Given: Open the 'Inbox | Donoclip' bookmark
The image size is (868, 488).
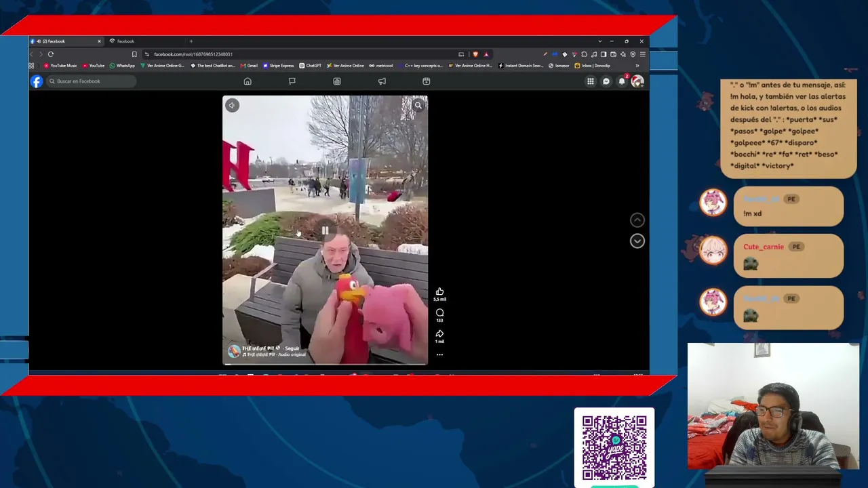Looking at the screenshot, I should (x=592, y=66).
